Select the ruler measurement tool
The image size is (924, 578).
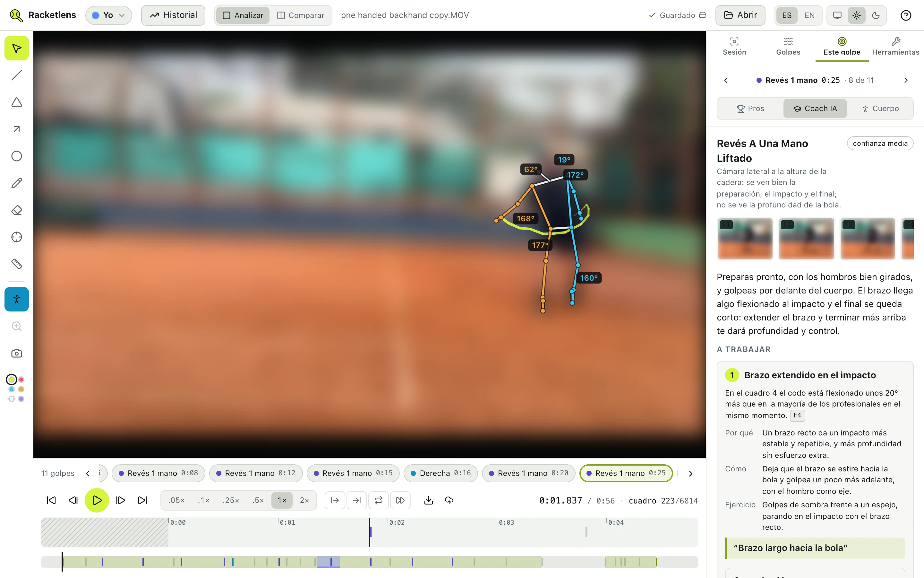16,264
